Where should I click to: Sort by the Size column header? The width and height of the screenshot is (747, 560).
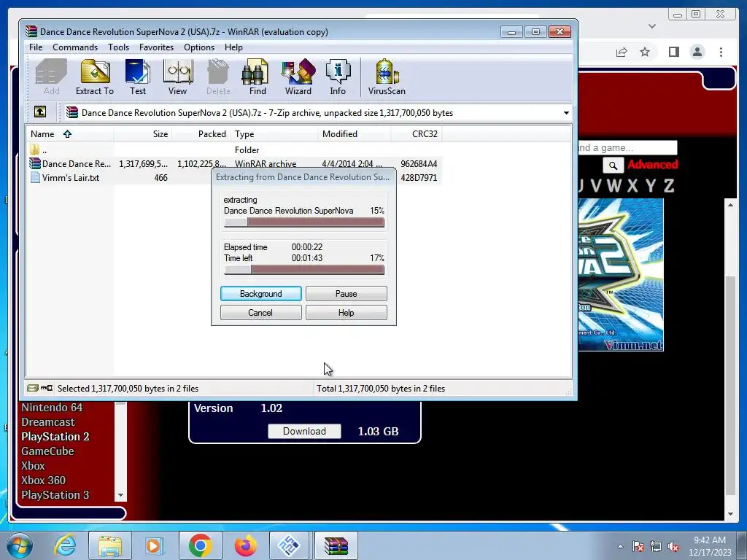[x=143, y=134]
